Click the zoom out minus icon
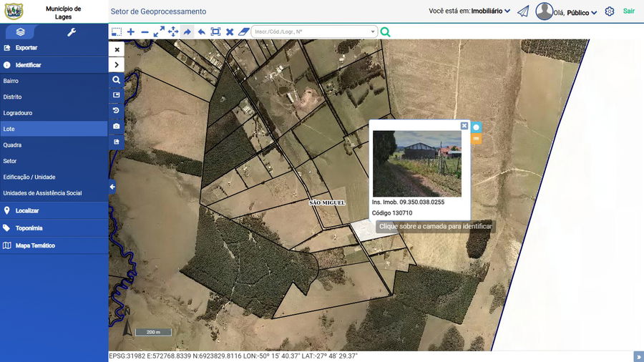644x362 pixels. pyautogui.click(x=145, y=32)
